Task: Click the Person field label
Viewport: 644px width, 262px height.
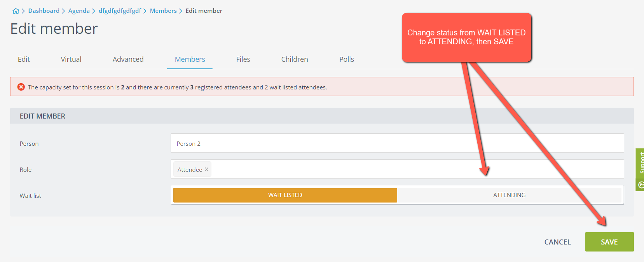Action: (x=29, y=143)
